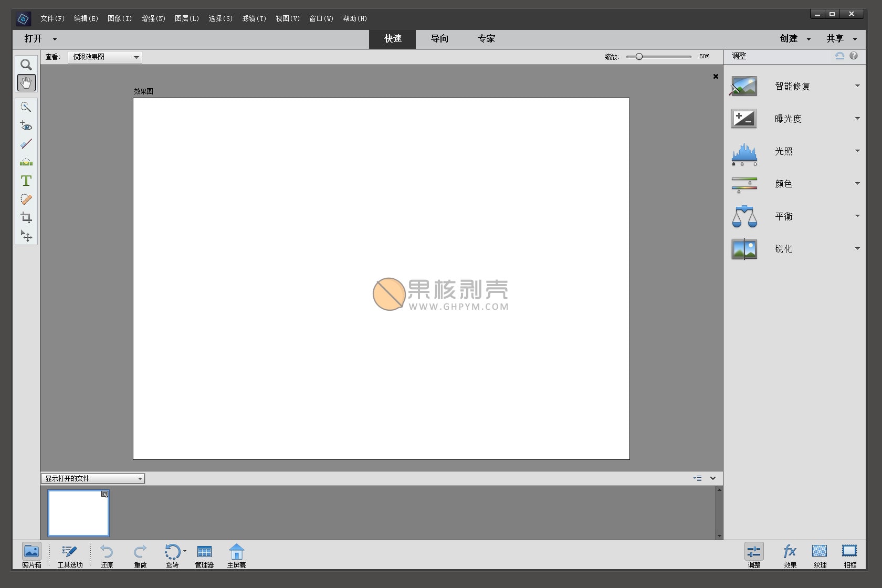Image resolution: width=882 pixels, height=588 pixels.
Task: Open the 编辑(E) menu
Action: (86, 18)
